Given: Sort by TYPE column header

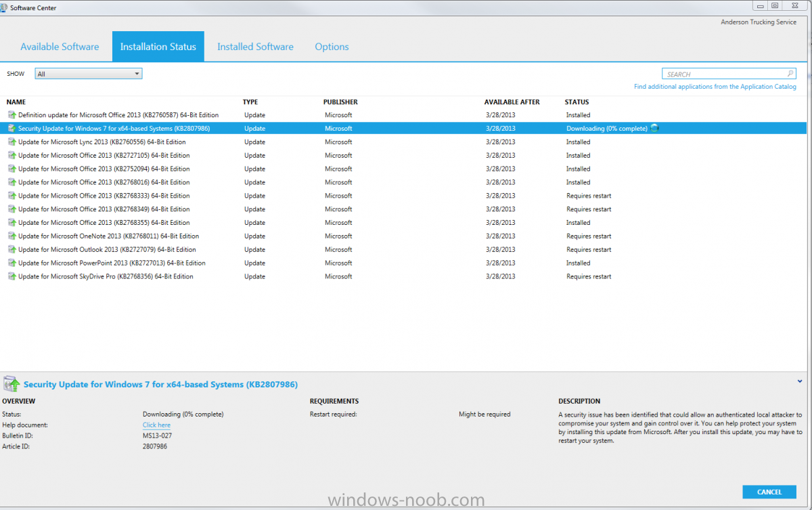Looking at the screenshot, I should click(250, 102).
